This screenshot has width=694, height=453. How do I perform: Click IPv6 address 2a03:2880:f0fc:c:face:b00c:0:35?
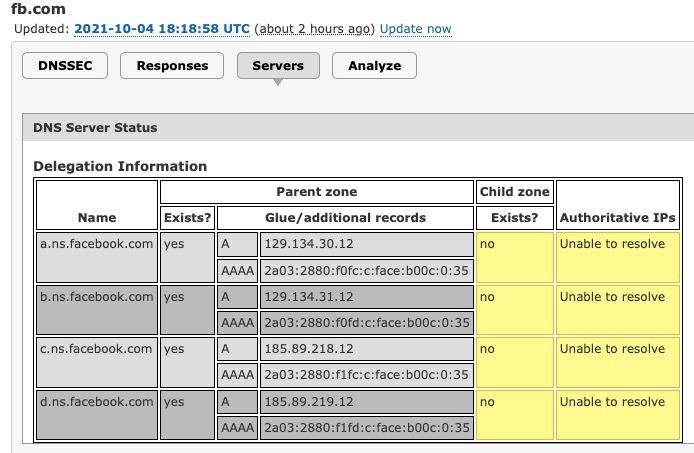tap(367, 271)
